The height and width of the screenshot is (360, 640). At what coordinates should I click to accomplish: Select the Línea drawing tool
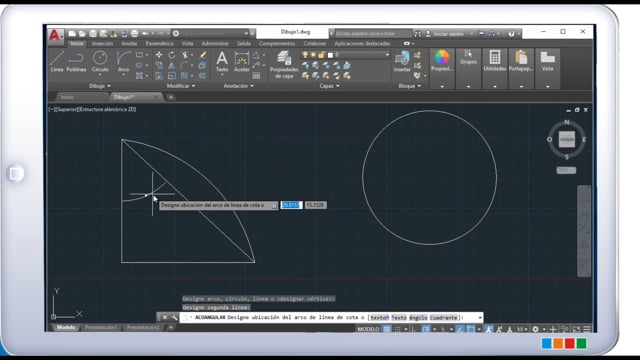56,61
